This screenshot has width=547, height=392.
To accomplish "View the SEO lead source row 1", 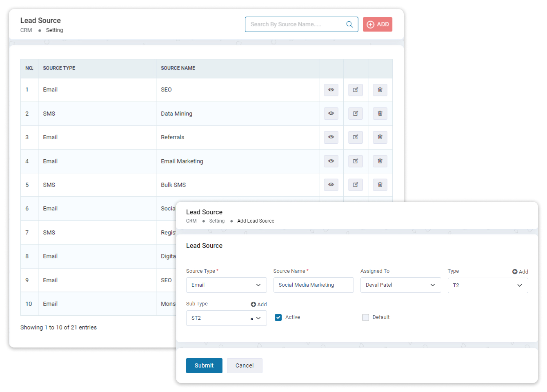I will coord(331,90).
